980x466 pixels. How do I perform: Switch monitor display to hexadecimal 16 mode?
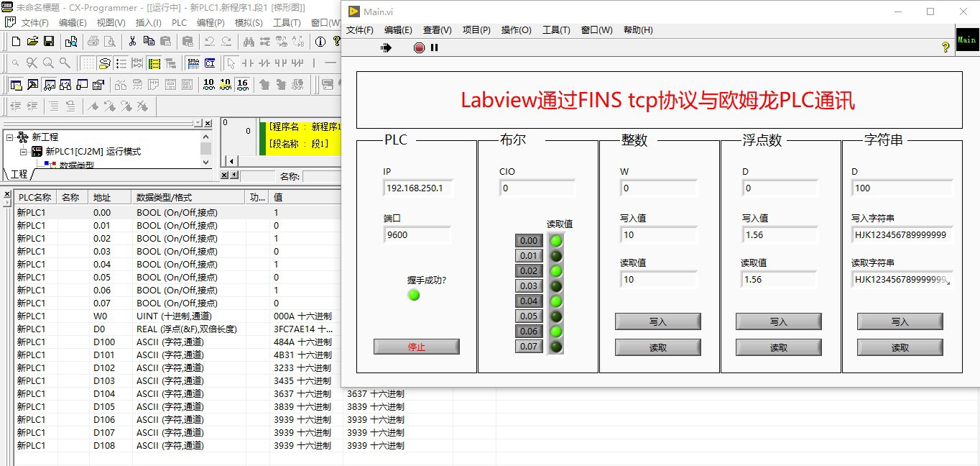(241, 84)
